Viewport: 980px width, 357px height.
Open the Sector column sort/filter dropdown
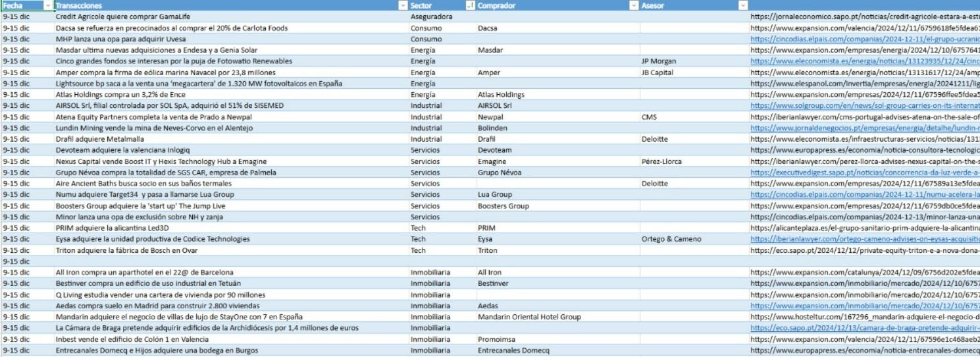click(x=470, y=5)
